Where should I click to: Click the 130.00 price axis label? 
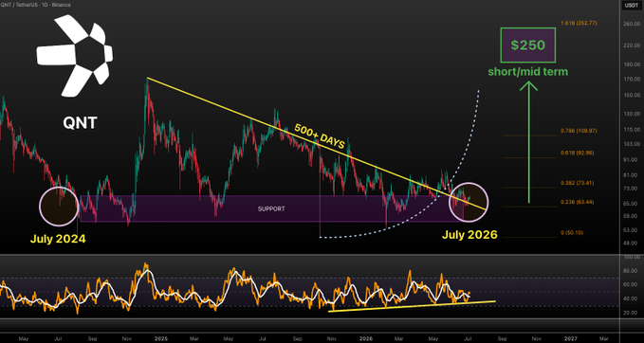tap(632, 114)
